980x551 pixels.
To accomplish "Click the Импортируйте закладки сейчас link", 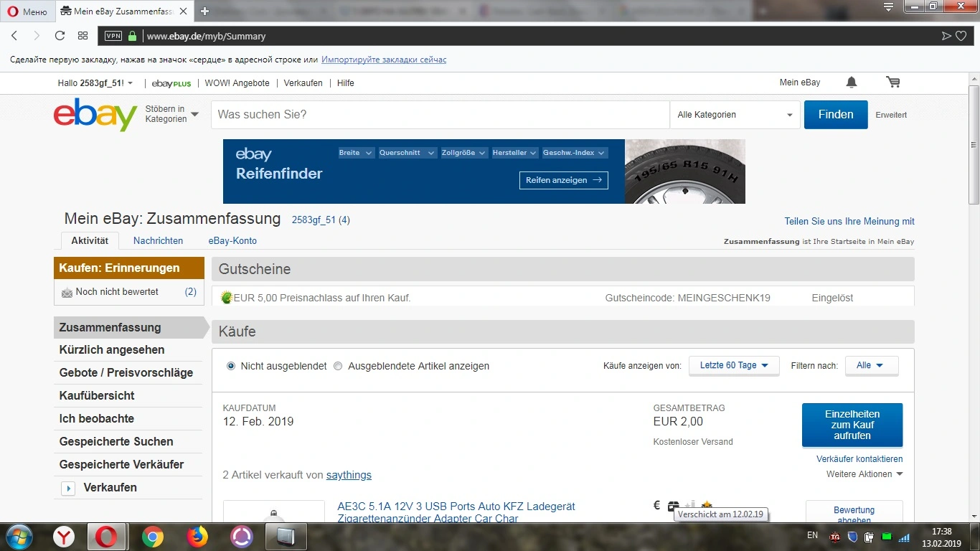I will (384, 60).
